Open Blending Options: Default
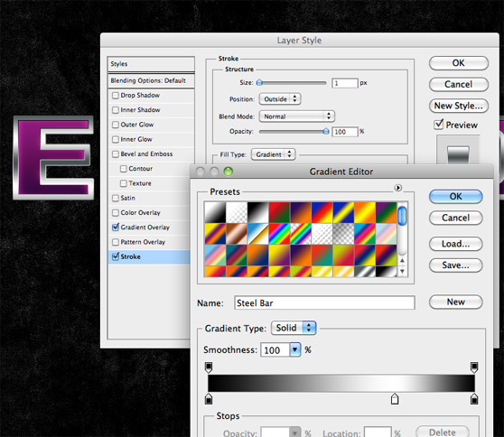Viewport: 504px width, 437px height. click(x=151, y=80)
